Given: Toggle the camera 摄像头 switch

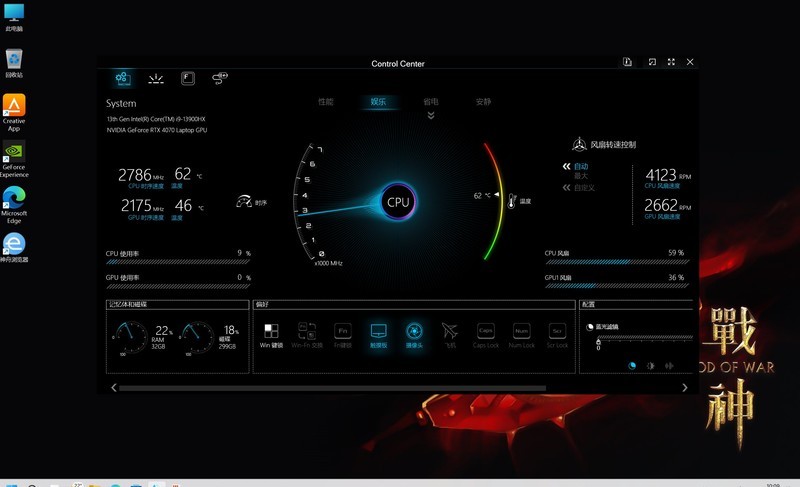Looking at the screenshot, I should 414,335.
